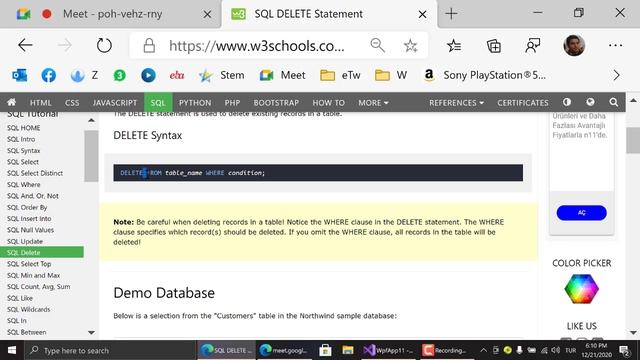Expand the MORE dropdown in navbar

pyautogui.click(x=373, y=103)
